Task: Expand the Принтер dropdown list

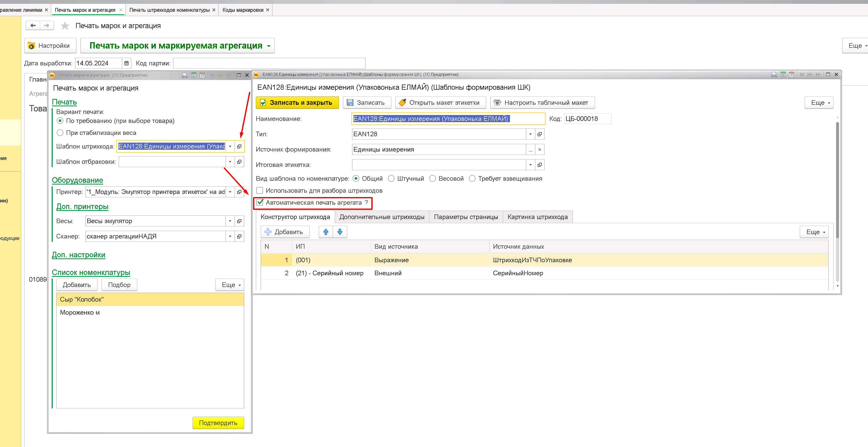Action: coord(230,192)
